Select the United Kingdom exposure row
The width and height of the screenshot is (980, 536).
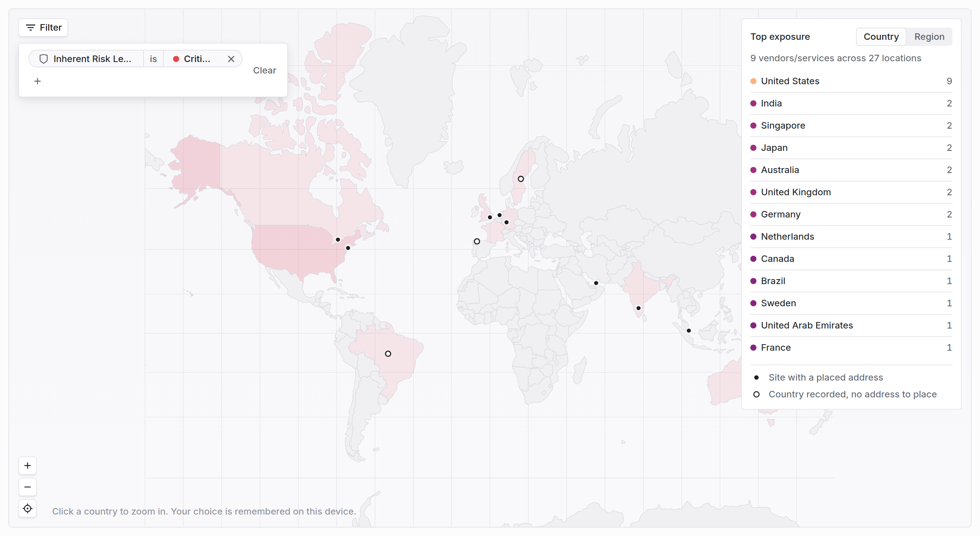coord(851,192)
